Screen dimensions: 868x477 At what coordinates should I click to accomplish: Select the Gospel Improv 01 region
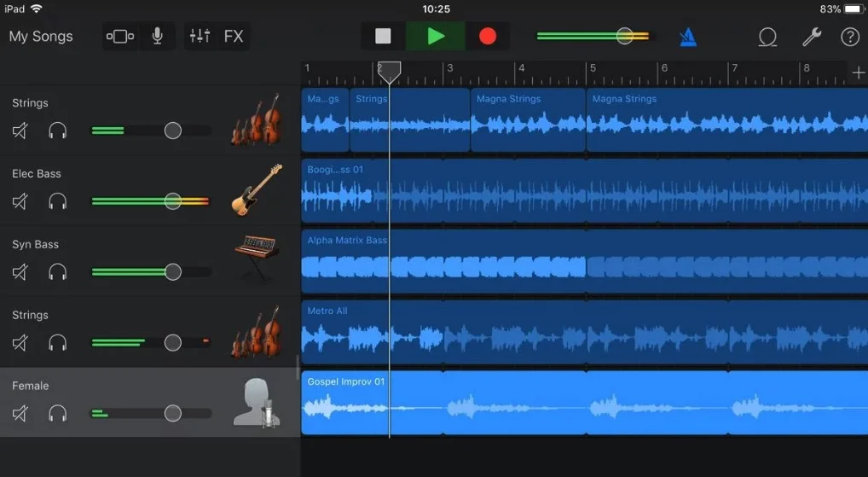(585, 403)
